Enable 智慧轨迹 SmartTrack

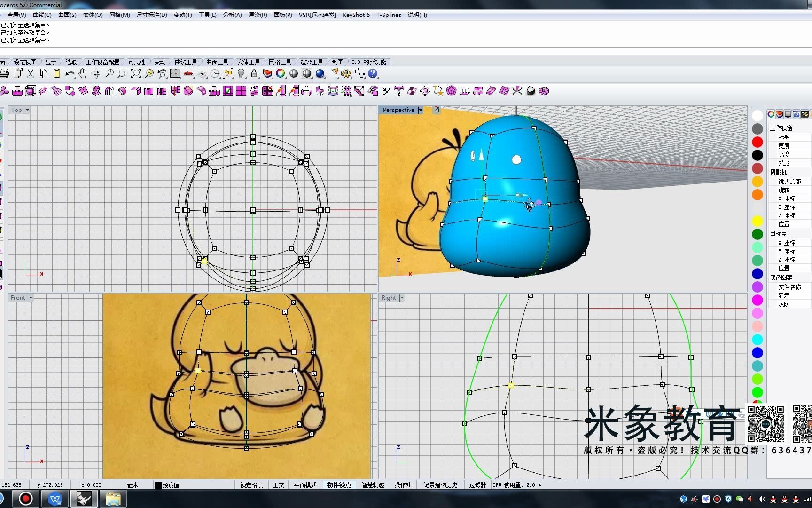(x=374, y=484)
